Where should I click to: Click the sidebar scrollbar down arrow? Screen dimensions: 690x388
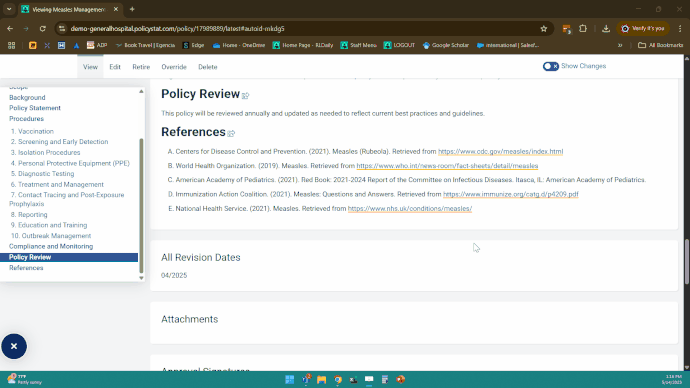[x=141, y=278]
